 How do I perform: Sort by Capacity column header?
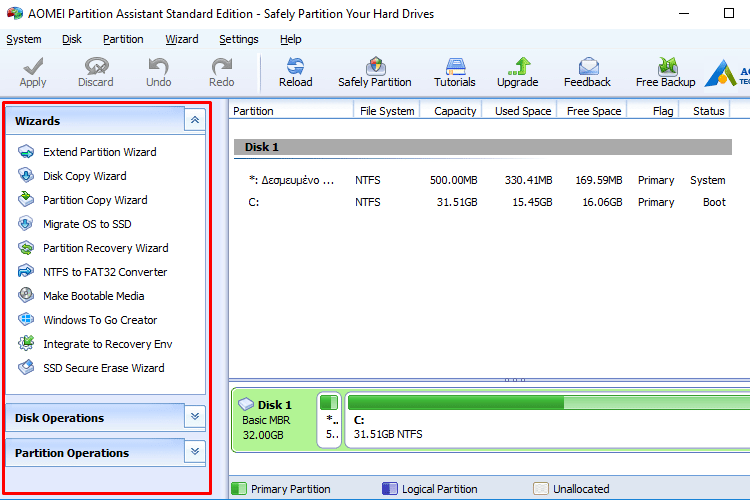[451, 111]
